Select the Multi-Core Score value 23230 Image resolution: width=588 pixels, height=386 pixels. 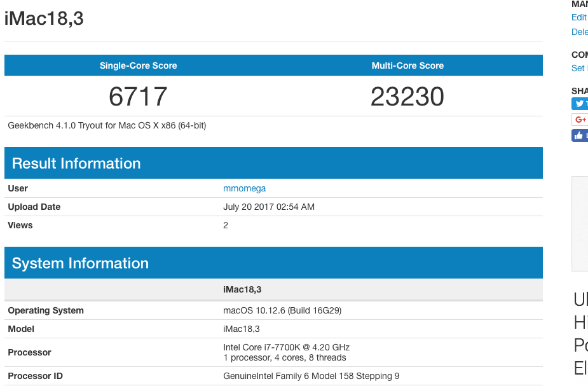[x=407, y=97]
